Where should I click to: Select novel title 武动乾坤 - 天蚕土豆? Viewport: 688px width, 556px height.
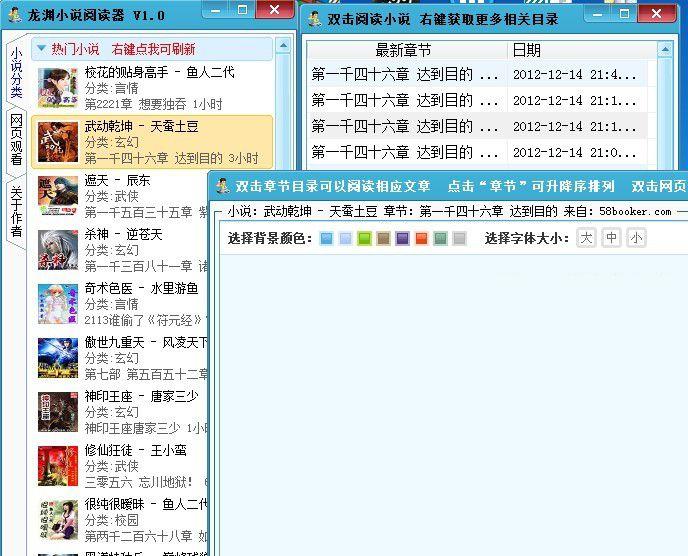pyautogui.click(x=141, y=126)
